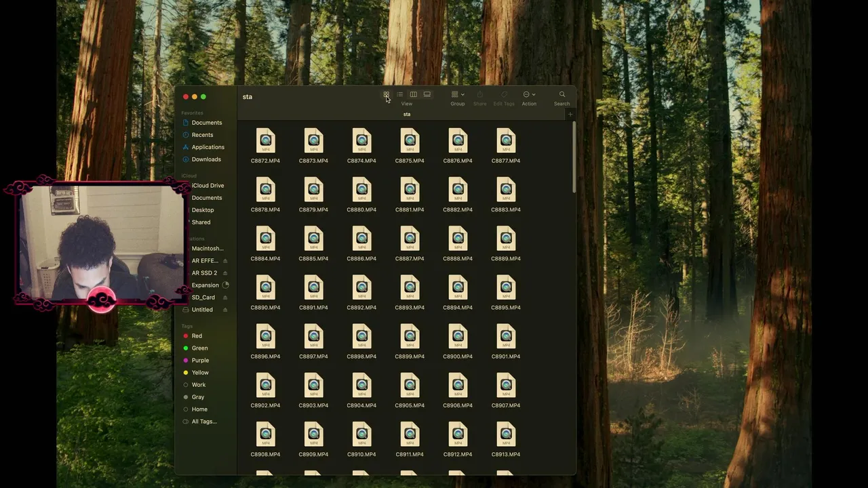868x488 pixels.
Task: Select video file C8909.MP4
Action: click(313, 434)
